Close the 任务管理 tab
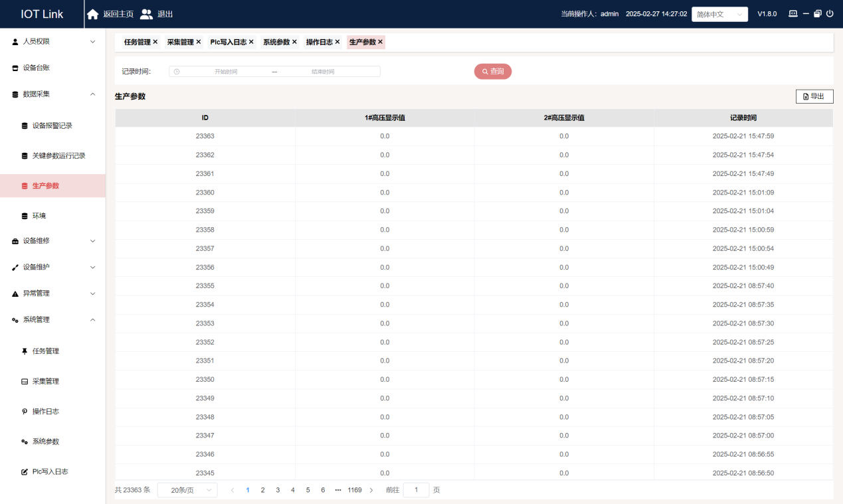This screenshot has width=843, height=504. point(155,42)
